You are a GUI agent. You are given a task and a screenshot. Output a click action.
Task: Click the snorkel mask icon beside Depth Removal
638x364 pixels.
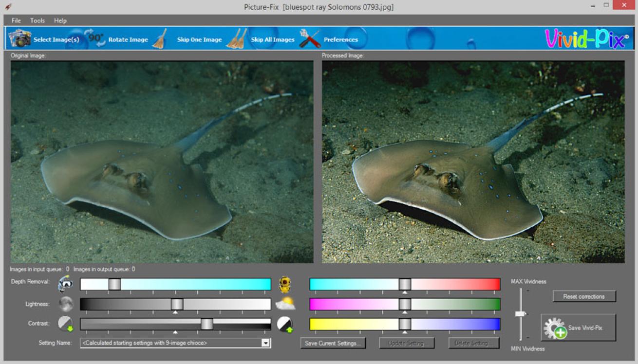[66, 284]
